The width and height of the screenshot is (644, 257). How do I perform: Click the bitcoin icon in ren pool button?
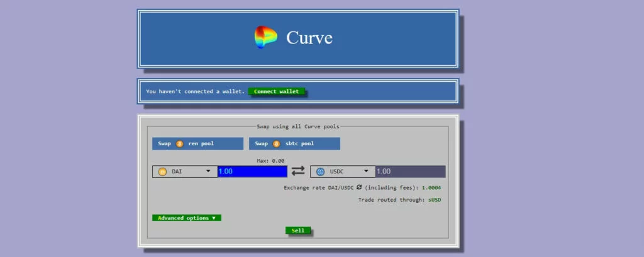point(179,144)
